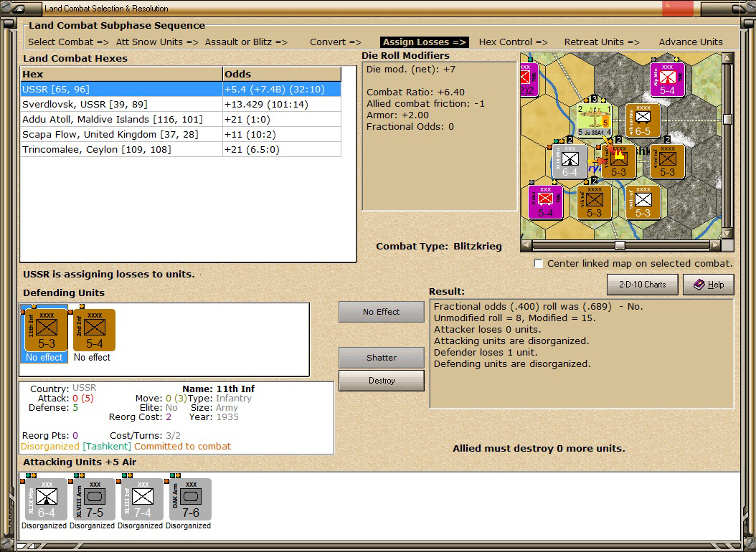The image size is (756, 552).
Task: Select the DAK Arm attacking unit counter
Action: (190, 499)
